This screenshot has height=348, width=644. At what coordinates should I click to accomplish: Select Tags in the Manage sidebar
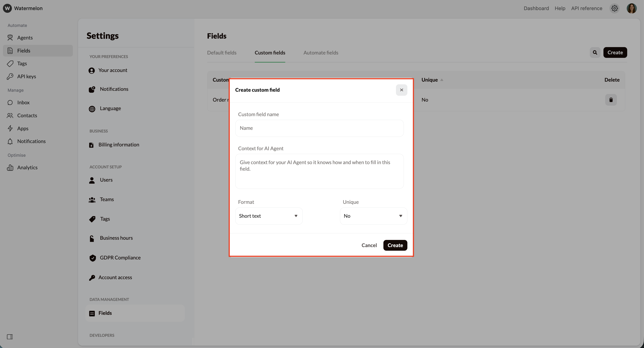point(22,63)
